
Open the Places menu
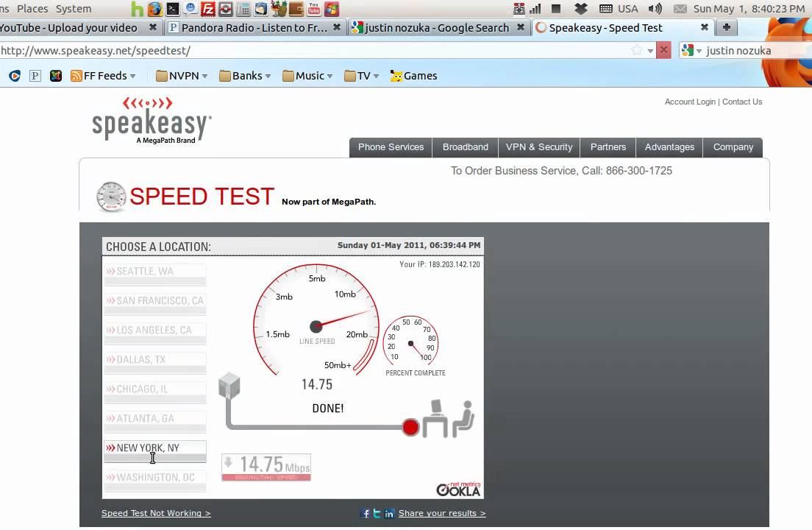coord(32,9)
